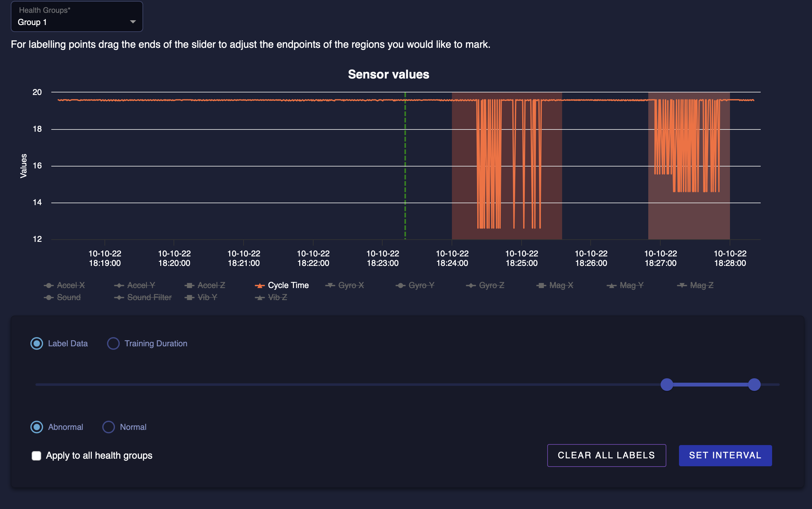Toggle Accel Z legend marker icon
The image size is (812, 509).
[x=190, y=286]
